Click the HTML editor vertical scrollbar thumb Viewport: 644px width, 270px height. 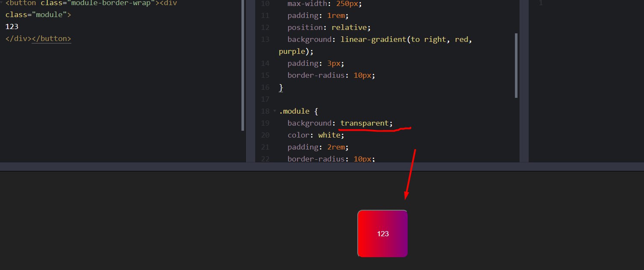pos(243,65)
